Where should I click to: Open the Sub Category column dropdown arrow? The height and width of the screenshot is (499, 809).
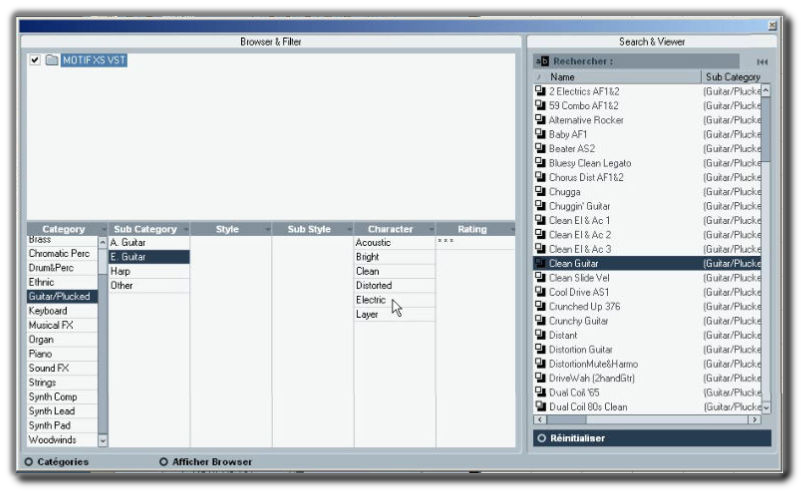tap(184, 230)
